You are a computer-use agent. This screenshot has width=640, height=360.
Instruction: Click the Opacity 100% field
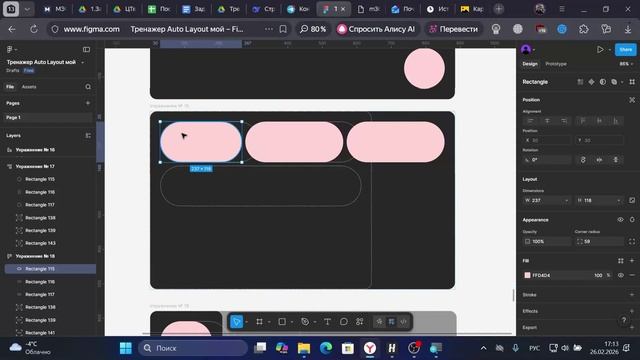[547, 242]
